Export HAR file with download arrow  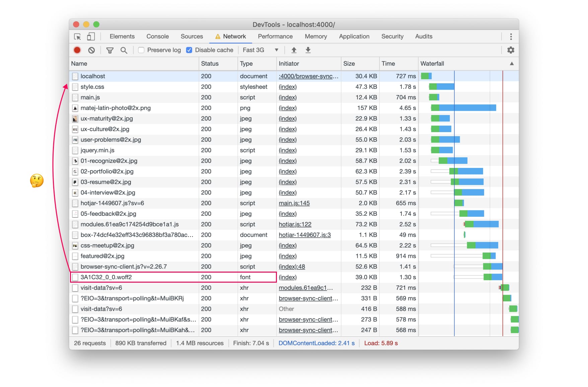(x=308, y=50)
